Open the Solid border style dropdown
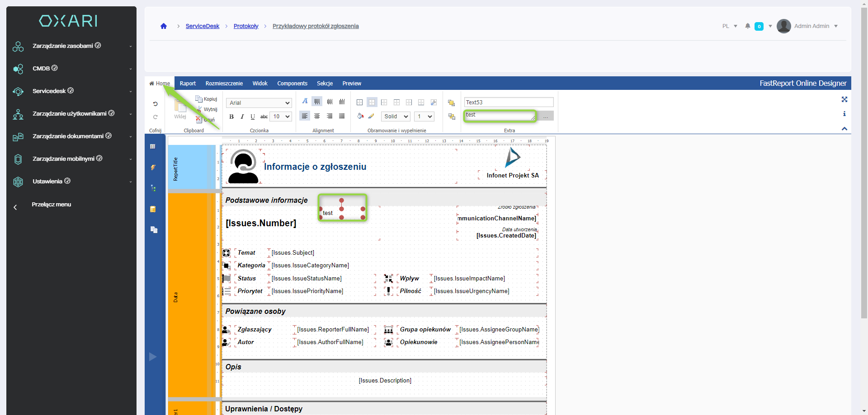The image size is (868, 415). click(396, 117)
